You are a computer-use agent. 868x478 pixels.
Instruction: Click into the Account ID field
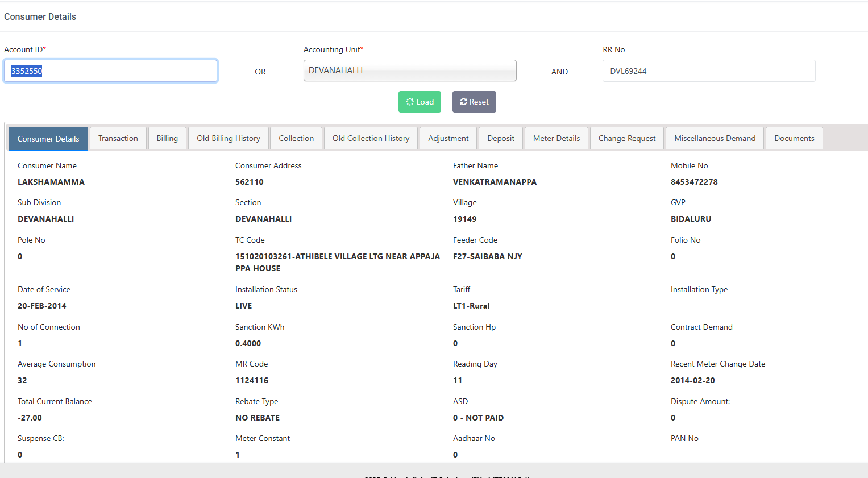click(110, 71)
